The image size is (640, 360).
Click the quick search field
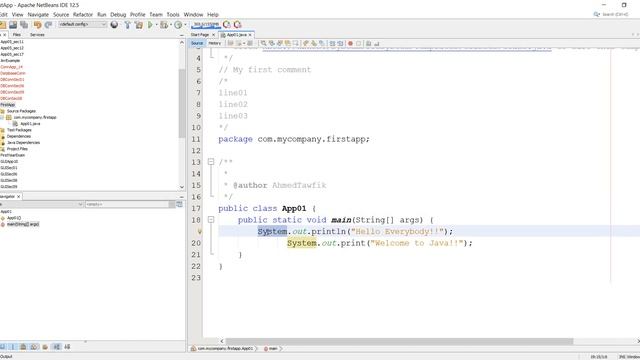[x=615, y=14]
